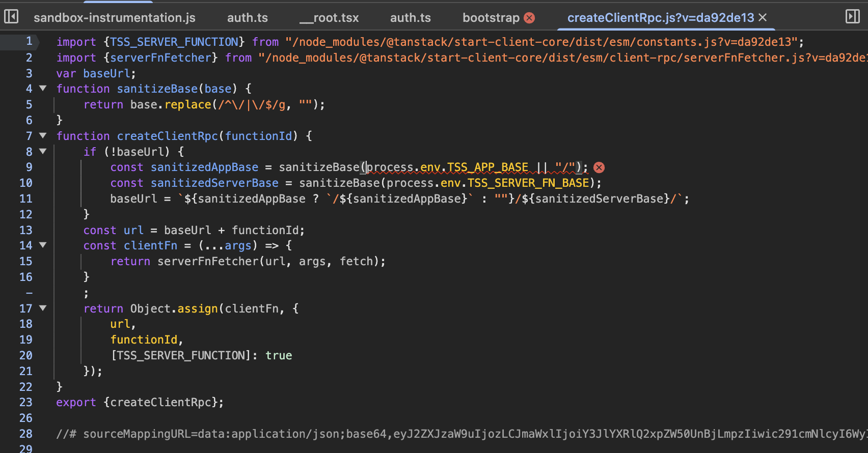Collapse the createClientRpc function at line 7
The image size is (868, 453).
(x=43, y=136)
